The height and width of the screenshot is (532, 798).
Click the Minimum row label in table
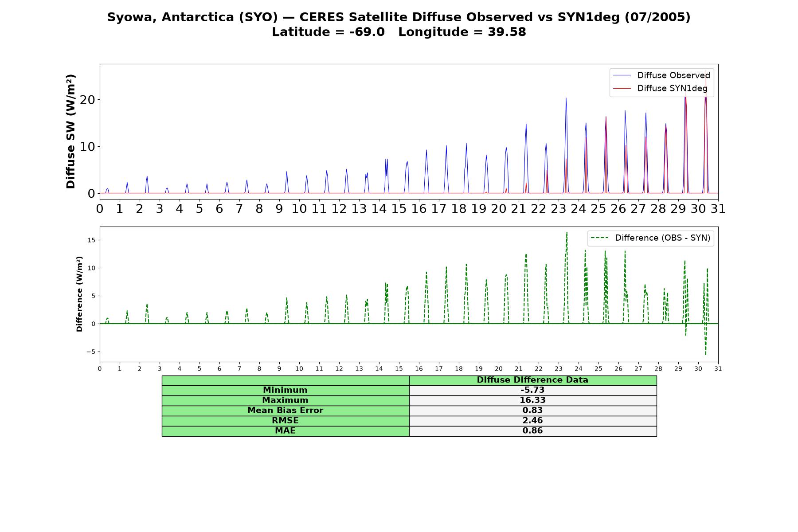click(x=285, y=390)
